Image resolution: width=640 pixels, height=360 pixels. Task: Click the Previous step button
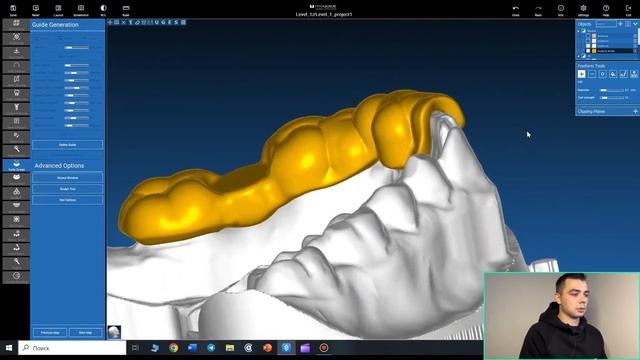pyautogui.click(x=50, y=332)
